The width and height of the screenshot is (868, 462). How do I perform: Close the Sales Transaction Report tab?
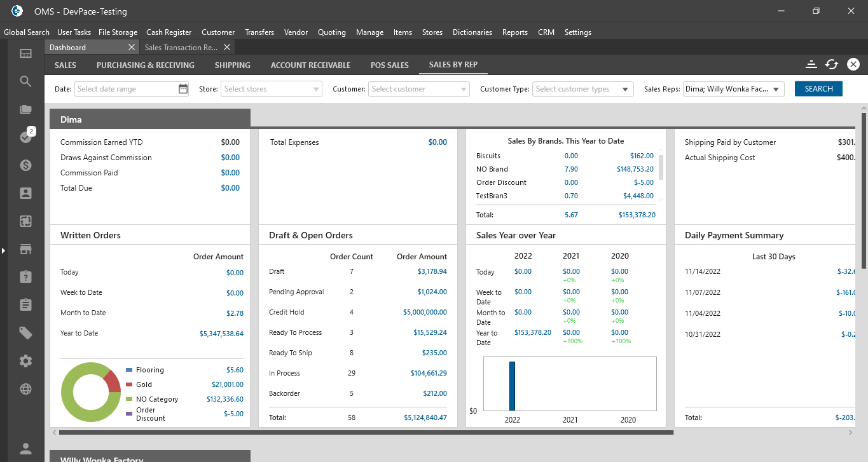tap(227, 48)
